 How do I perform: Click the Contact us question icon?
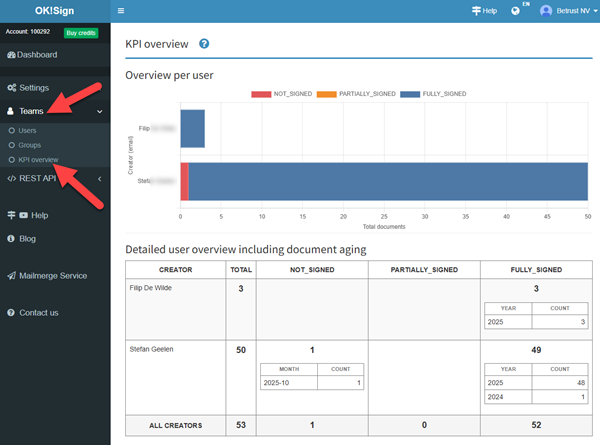pyautogui.click(x=11, y=312)
